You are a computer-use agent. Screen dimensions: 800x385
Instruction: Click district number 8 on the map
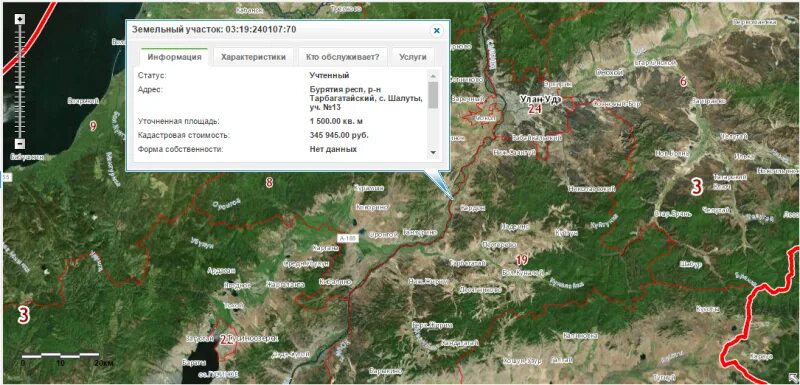pyautogui.click(x=269, y=182)
